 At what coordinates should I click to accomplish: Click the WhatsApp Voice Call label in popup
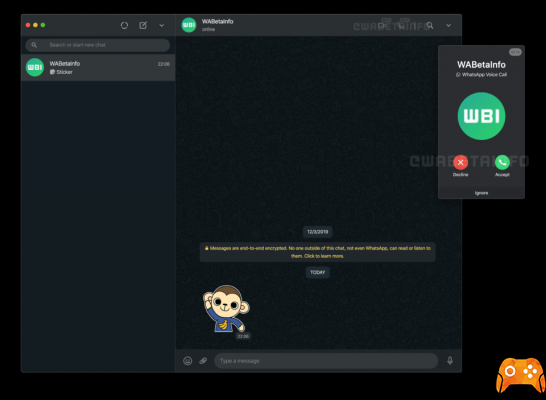tap(484, 74)
